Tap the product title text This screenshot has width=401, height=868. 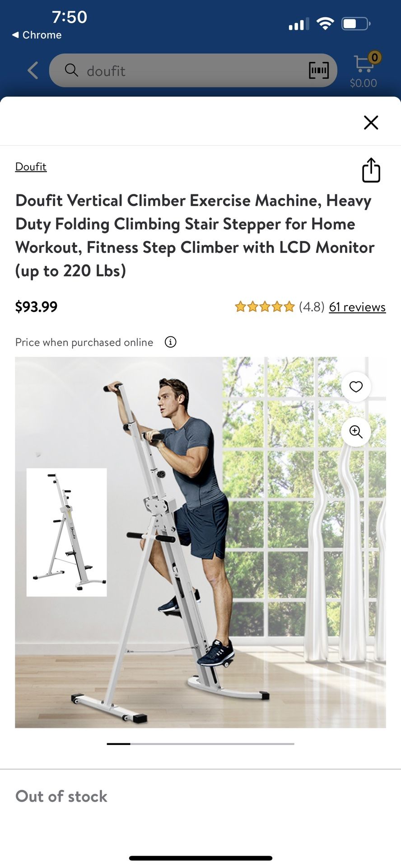[195, 236]
